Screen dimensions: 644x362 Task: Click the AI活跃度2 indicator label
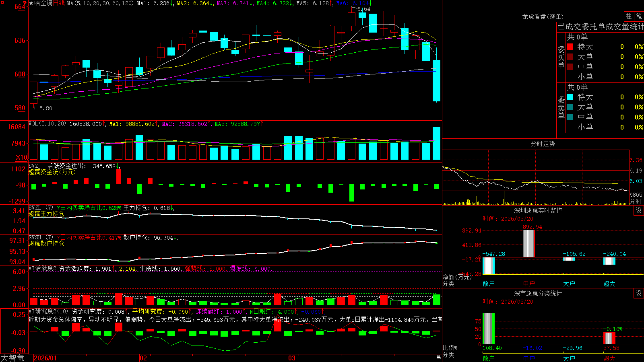point(43,268)
